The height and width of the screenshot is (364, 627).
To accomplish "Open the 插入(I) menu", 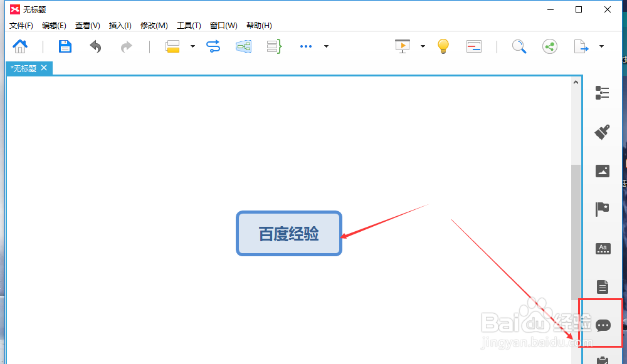I will pos(120,26).
